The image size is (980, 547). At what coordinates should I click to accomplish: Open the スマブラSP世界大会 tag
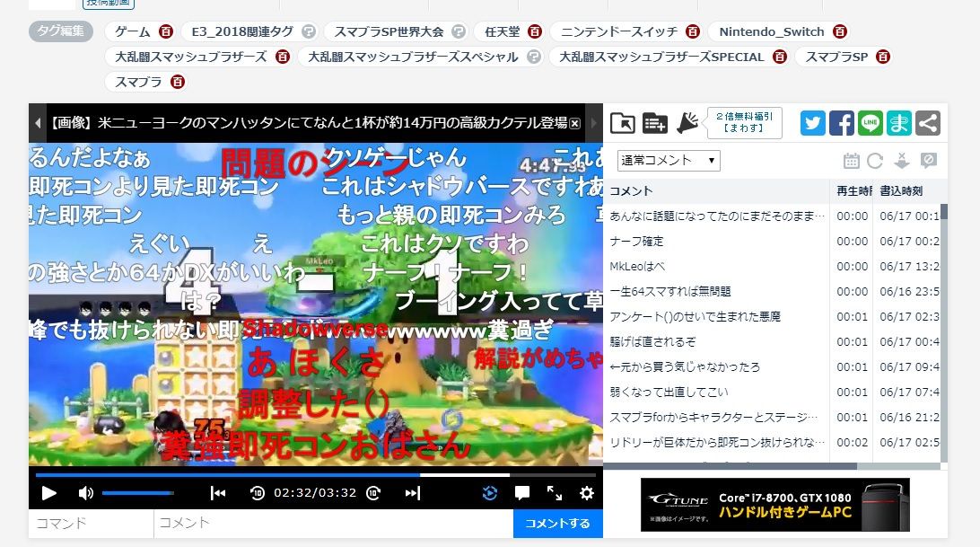pyautogui.click(x=389, y=32)
